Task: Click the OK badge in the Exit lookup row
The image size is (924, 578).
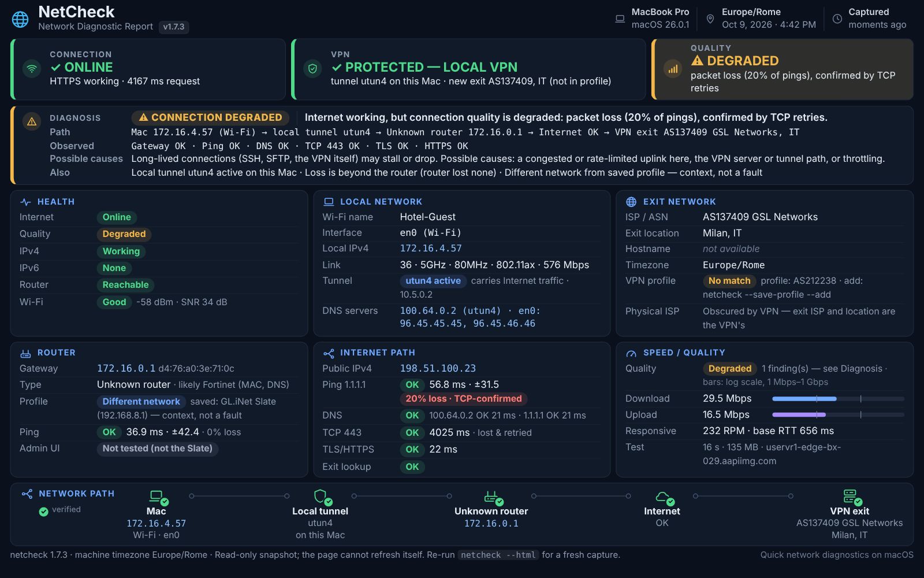Action: (412, 467)
